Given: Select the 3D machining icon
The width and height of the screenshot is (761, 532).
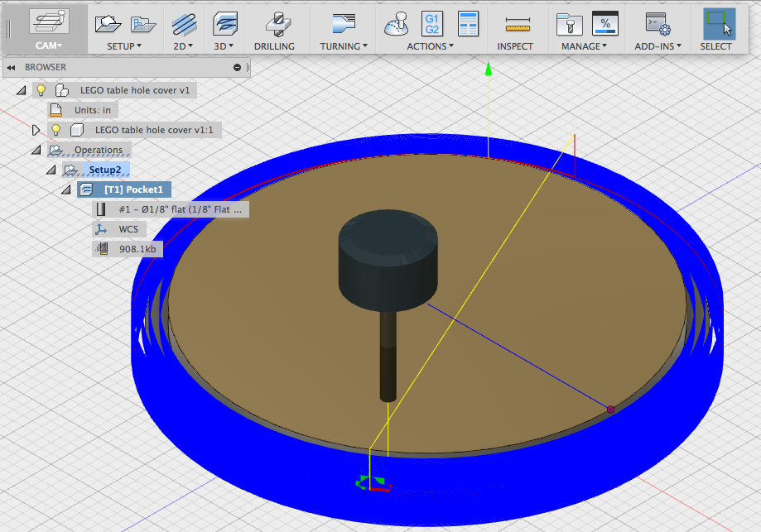Looking at the screenshot, I should click(x=225, y=25).
